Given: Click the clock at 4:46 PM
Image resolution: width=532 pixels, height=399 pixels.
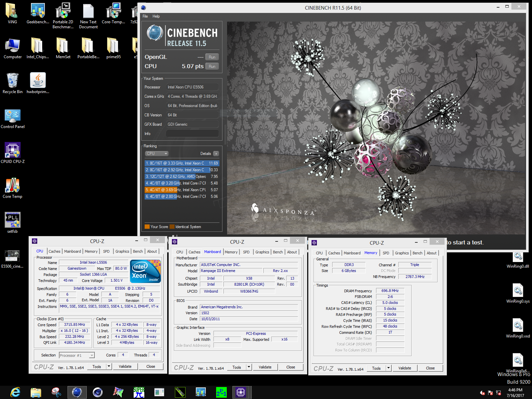Looking at the screenshot, I should pos(515,390).
